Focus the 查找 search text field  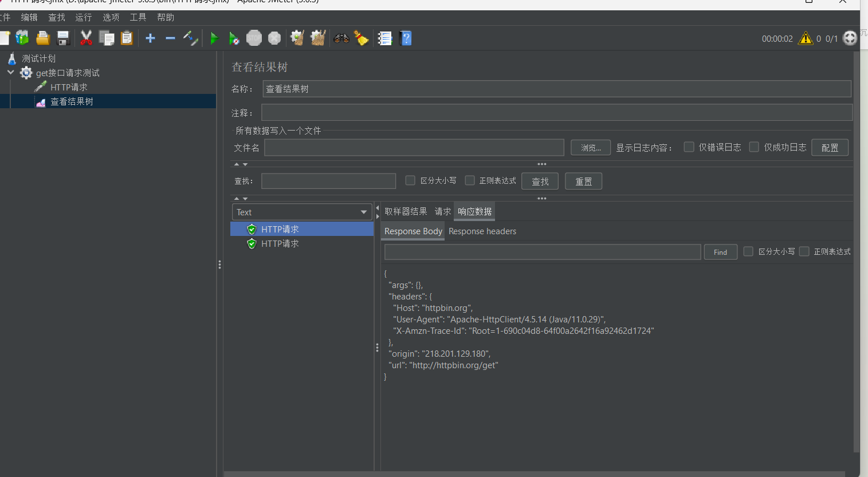pyautogui.click(x=328, y=181)
